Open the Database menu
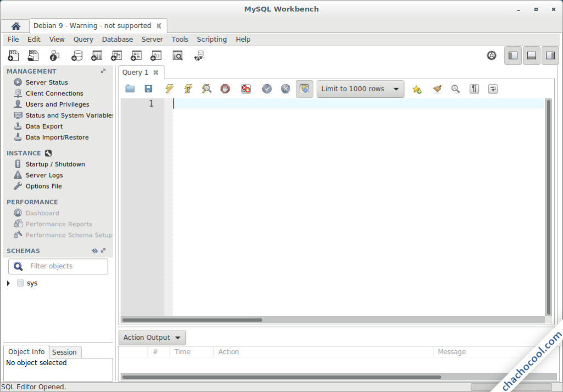 (x=117, y=39)
